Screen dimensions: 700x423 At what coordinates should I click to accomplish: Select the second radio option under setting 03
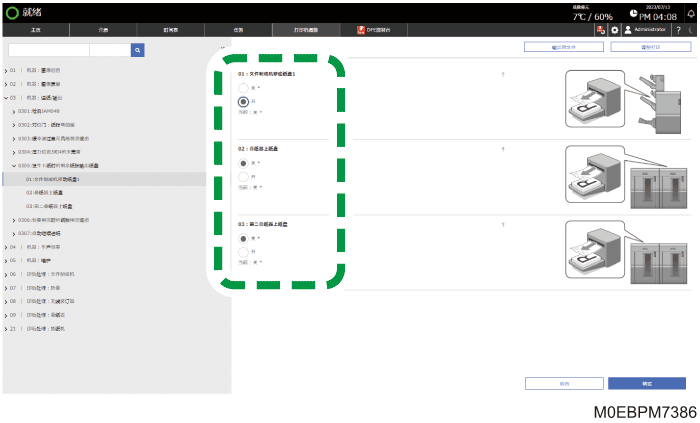point(243,252)
